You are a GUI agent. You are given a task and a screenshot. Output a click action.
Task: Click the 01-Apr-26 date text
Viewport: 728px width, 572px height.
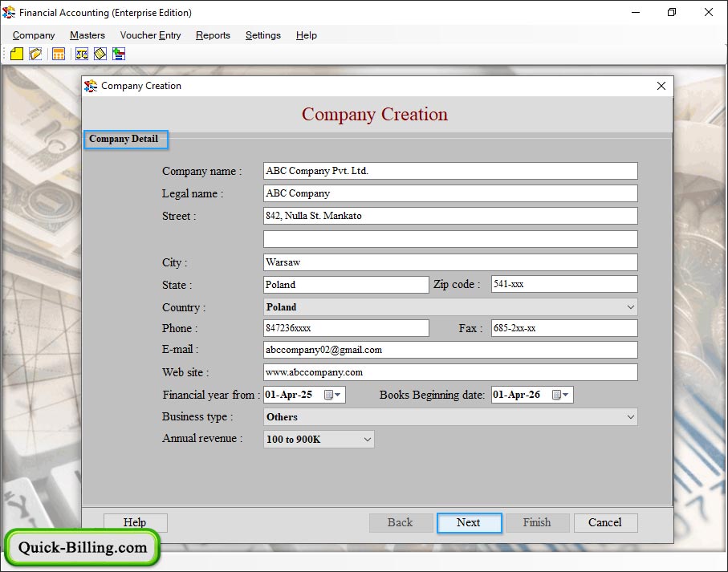point(517,395)
